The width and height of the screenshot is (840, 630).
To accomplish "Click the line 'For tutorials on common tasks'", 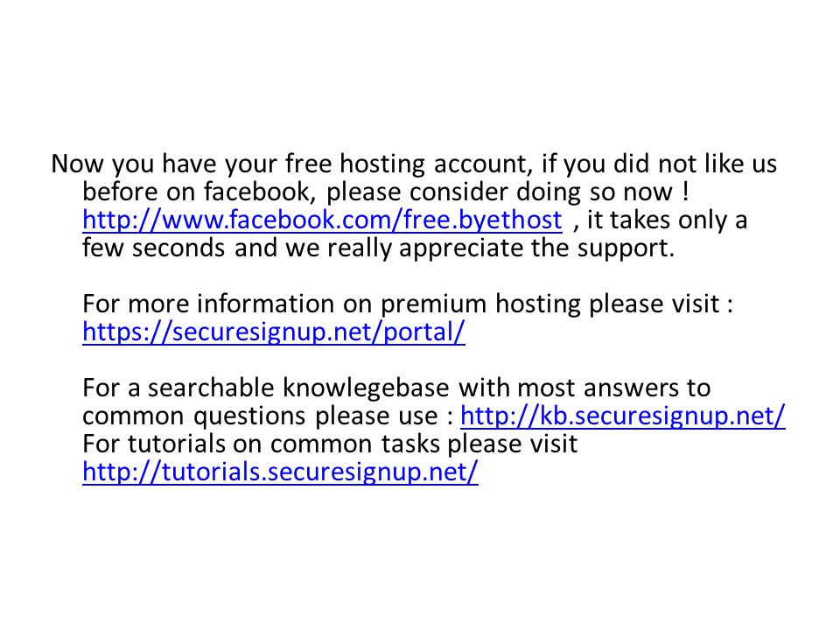I will click(x=330, y=444).
